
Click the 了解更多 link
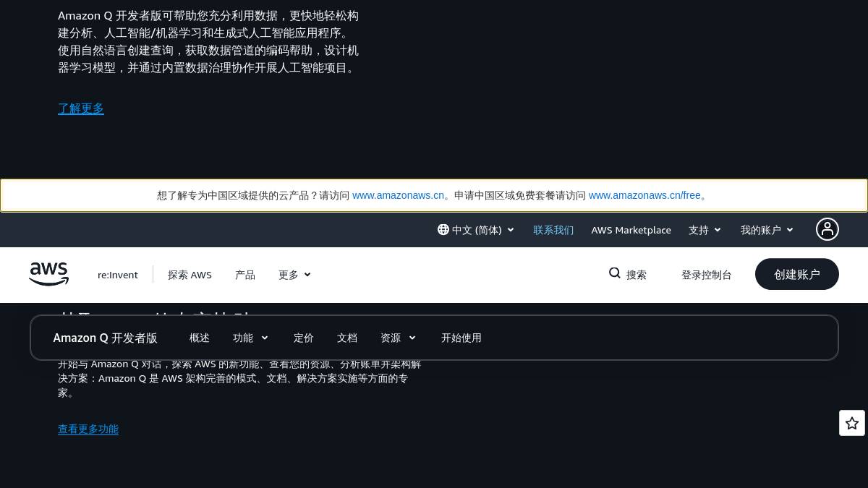pyautogui.click(x=81, y=108)
